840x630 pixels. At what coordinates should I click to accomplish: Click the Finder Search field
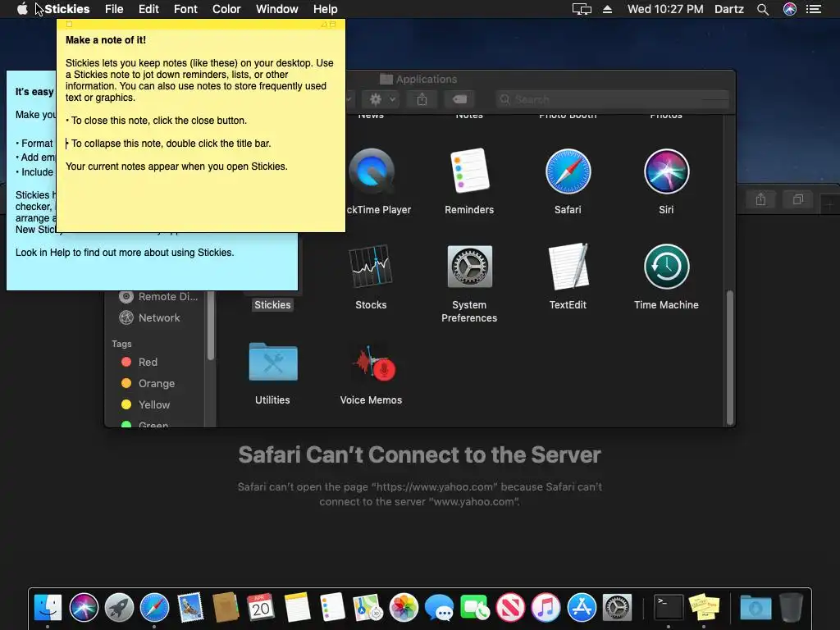click(612, 99)
